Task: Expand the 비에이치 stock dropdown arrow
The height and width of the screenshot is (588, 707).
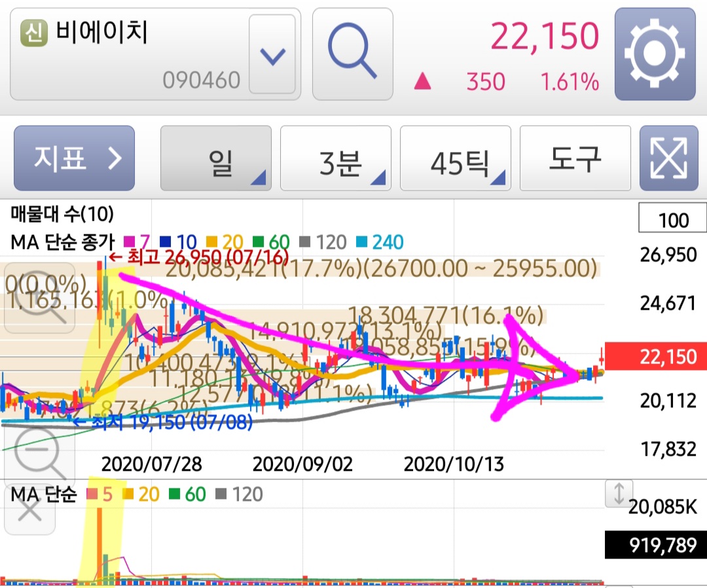Action: click(x=272, y=54)
